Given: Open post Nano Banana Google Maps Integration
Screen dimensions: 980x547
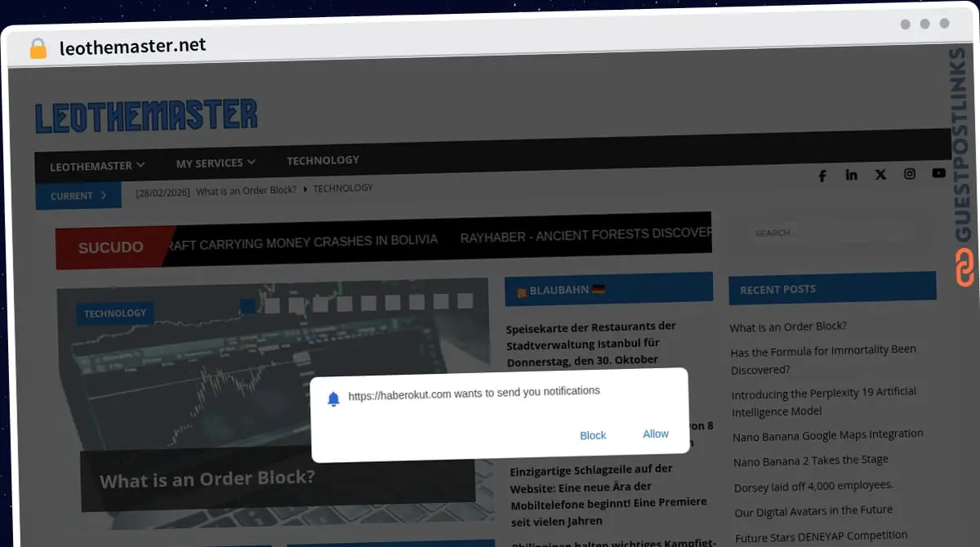Looking at the screenshot, I should click(x=828, y=435).
